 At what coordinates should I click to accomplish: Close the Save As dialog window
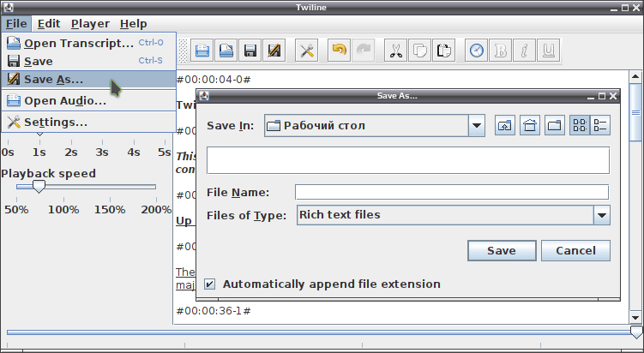pos(613,96)
